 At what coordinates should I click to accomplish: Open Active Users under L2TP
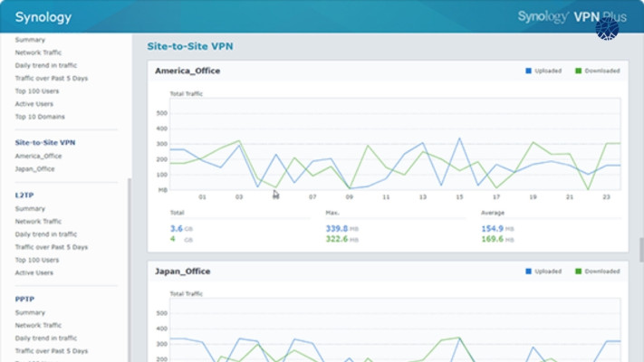[x=34, y=272]
